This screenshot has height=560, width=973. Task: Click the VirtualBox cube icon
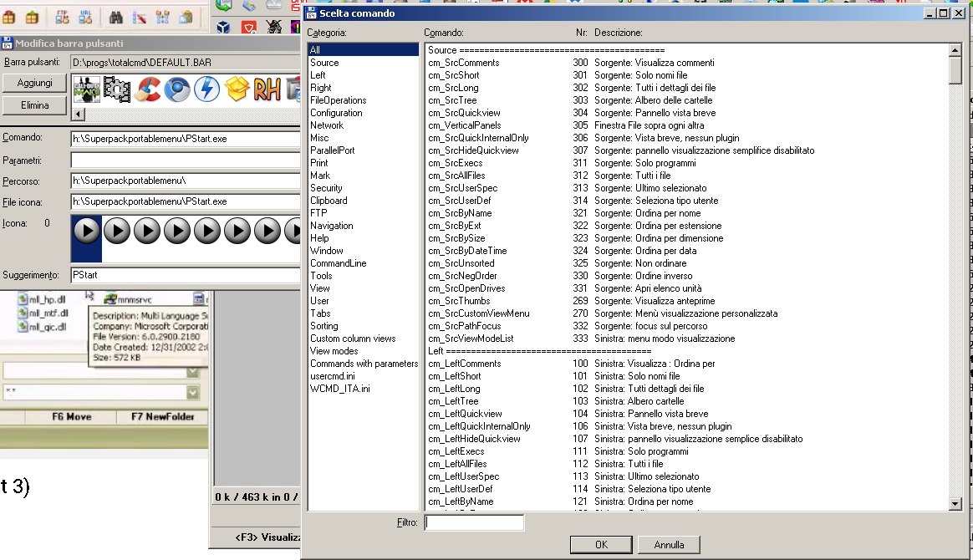223,27
